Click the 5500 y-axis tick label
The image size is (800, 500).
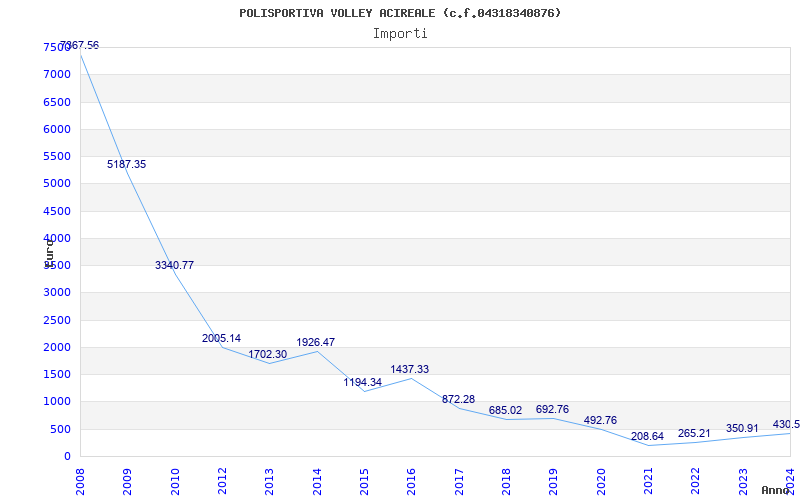57,156
